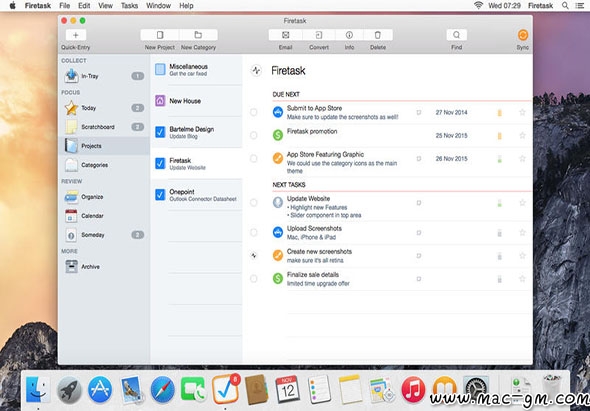Click the note icon on Submit to App Store

pyautogui.click(x=418, y=112)
